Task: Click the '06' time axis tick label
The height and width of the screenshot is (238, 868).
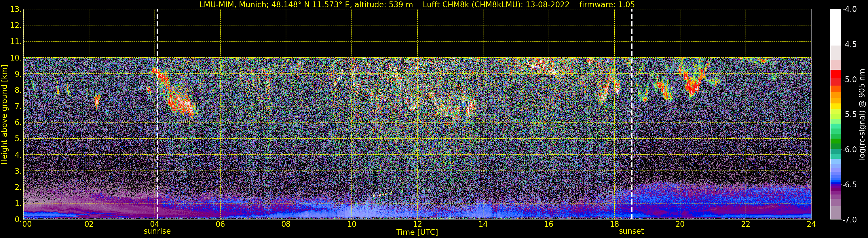Action: [220, 224]
